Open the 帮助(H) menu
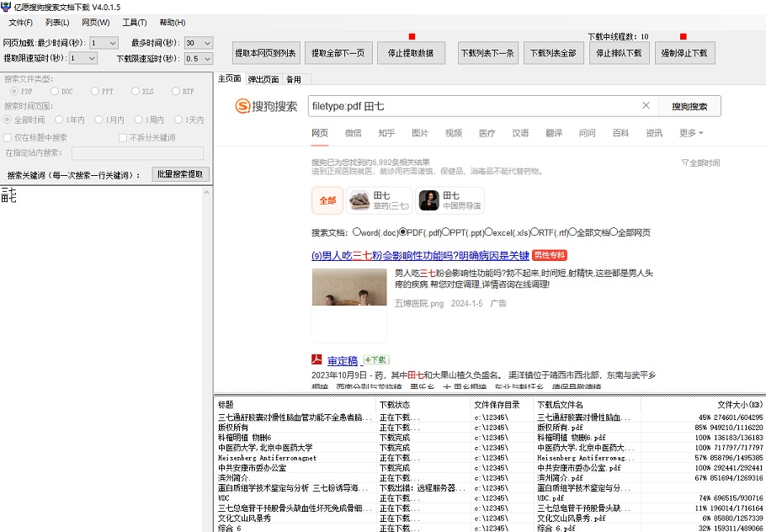 coord(173,23)
